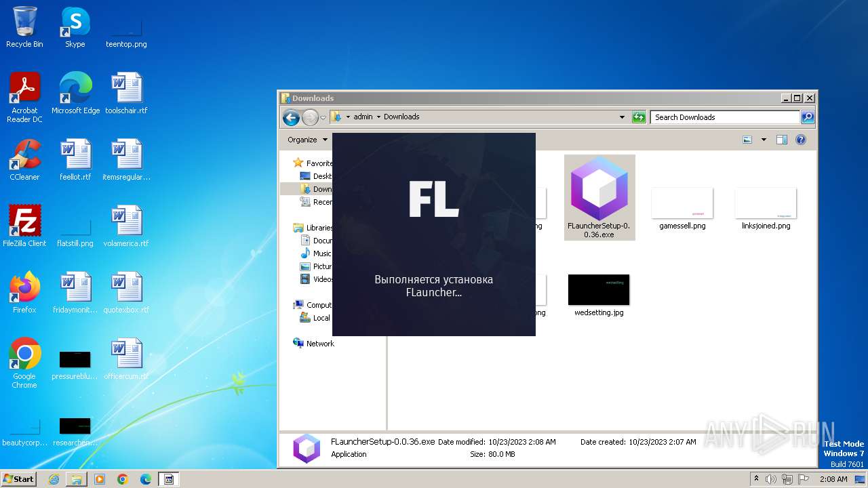Screen dimensions: 868x488
Task: Click in the Search Downloads field
Action: [x=725, y=117]
